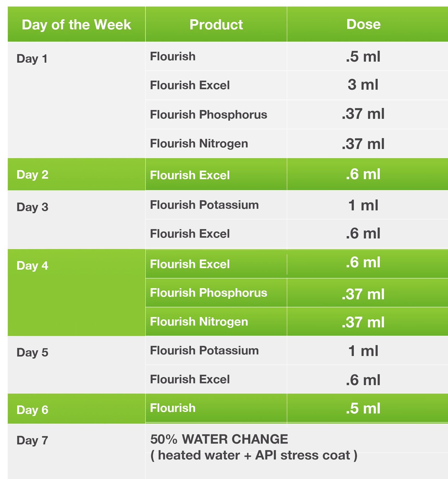Click the "Day 2" row label
The height and width of the screenshot is (479, 448).
33,174
